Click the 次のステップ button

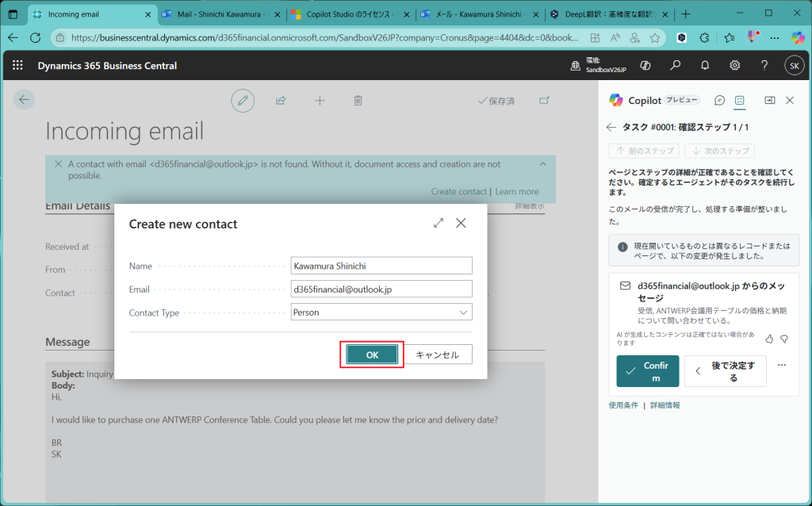tap(719, 151)
